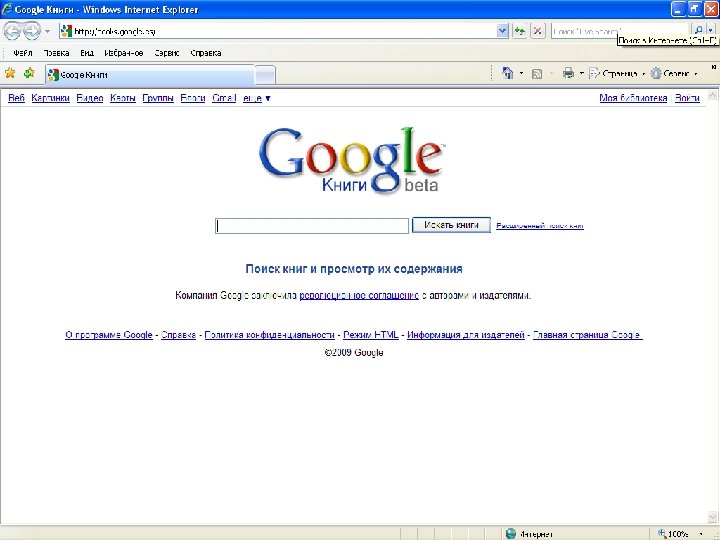Screen dimensions: 720x540
Task: Click the vertical scrollbar up arrow
Action: click(713, 95)
